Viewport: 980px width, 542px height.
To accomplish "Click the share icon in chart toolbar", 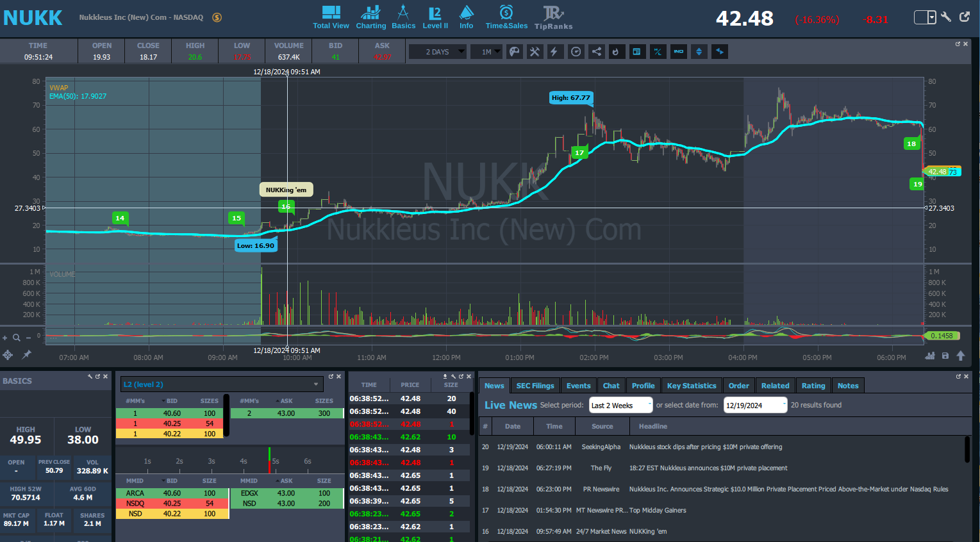I will click(x=596, y=52).
